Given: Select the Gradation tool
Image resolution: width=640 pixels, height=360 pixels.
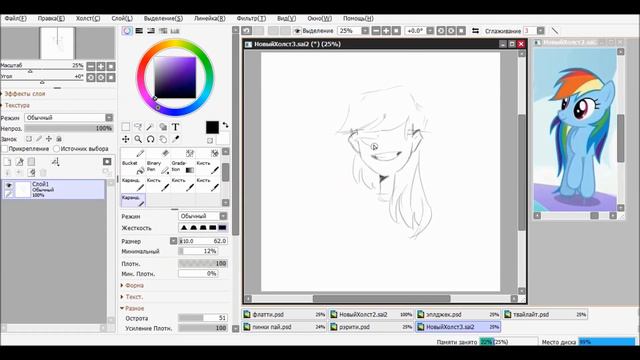Looking at the screenshot, I should coord(182,167).
